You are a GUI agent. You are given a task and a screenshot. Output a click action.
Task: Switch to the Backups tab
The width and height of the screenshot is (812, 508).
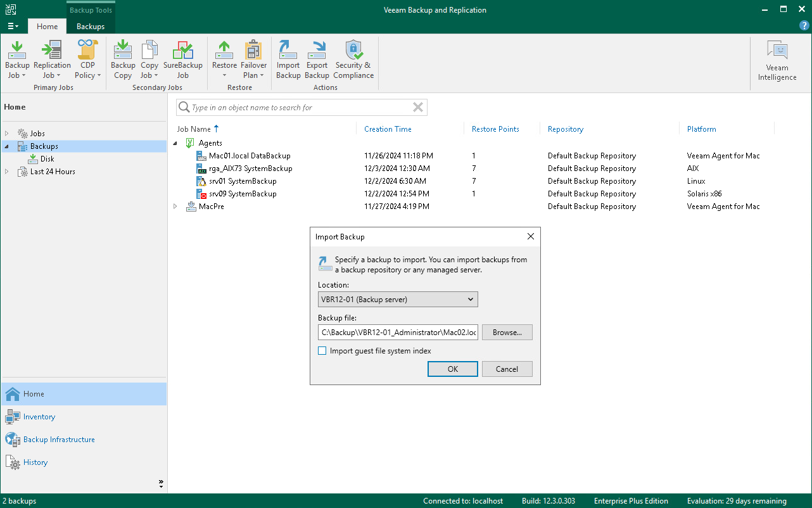(90, 26)
